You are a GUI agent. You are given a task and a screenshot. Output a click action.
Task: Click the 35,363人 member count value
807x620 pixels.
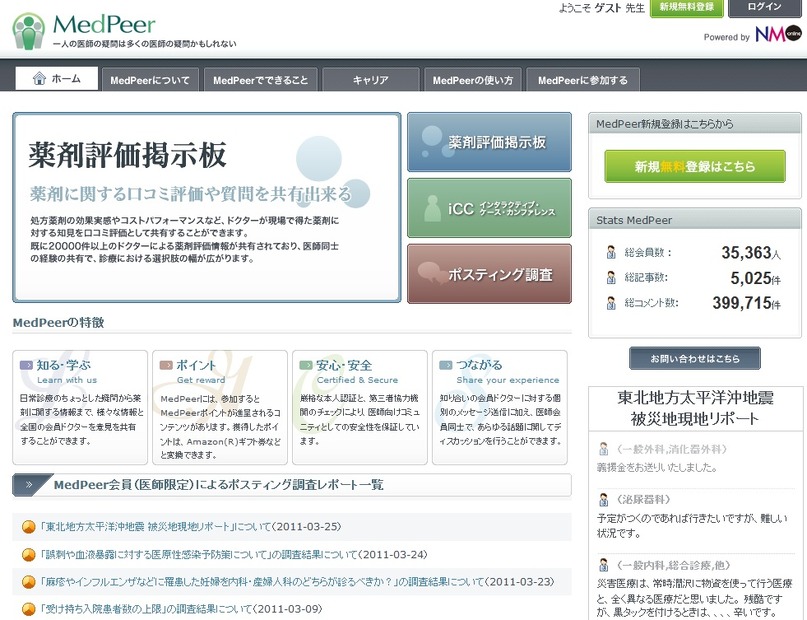point(751,253)
